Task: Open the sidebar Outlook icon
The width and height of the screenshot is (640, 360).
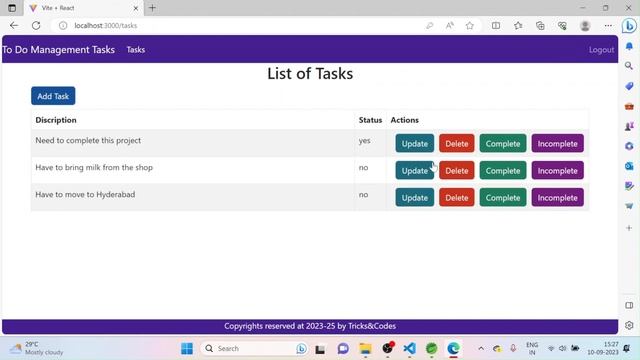Action: point(629,166)
